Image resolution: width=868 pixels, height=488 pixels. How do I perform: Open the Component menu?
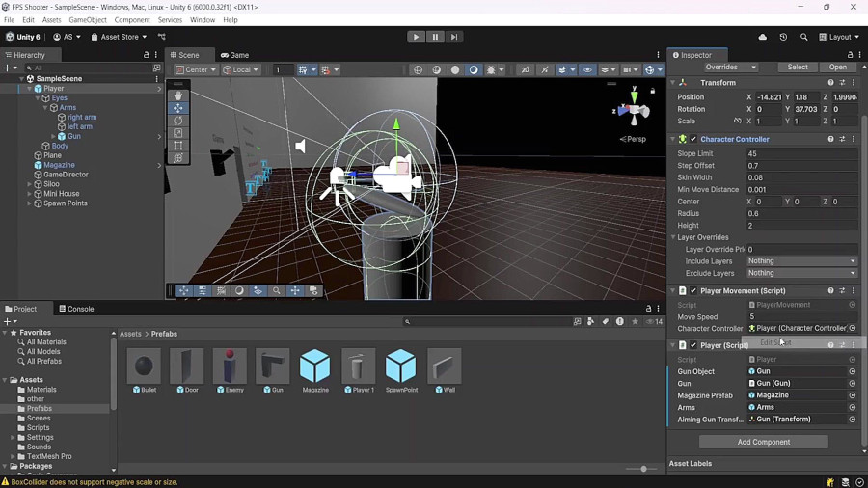tap(132, 20)
